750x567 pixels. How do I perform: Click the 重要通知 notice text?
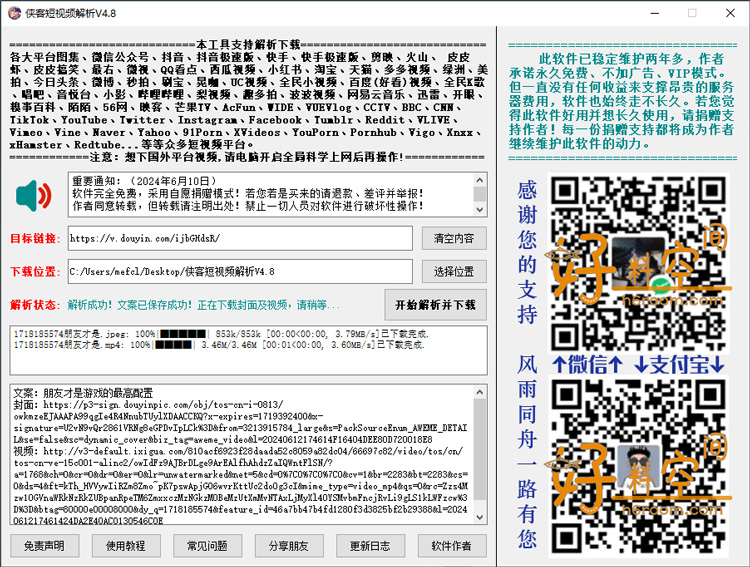click(x=248, y=193)
